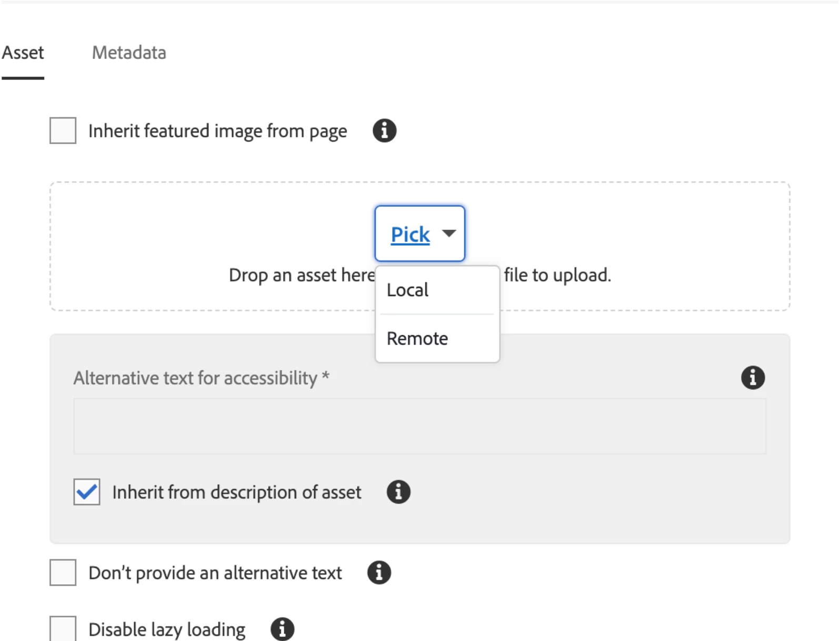Screen dimensions: 840x641
Task: Click the 'Drop an asset here' text
Action: point(301,275)
